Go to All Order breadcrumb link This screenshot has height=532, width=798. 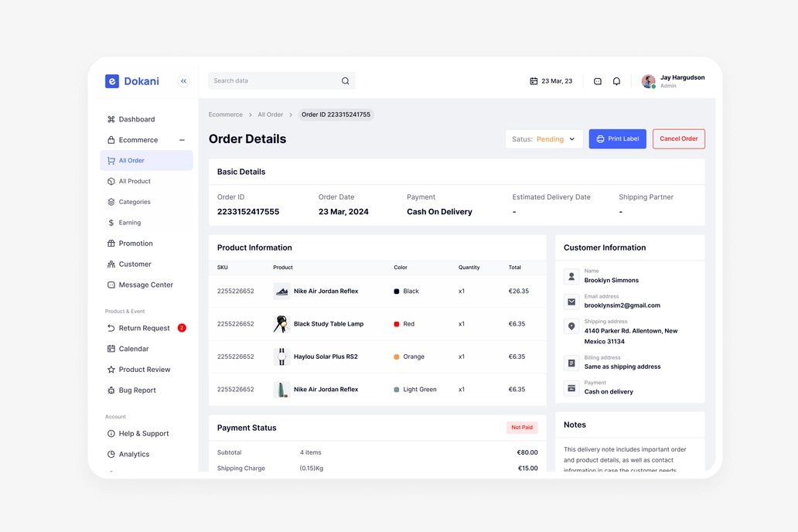(270, 114)
